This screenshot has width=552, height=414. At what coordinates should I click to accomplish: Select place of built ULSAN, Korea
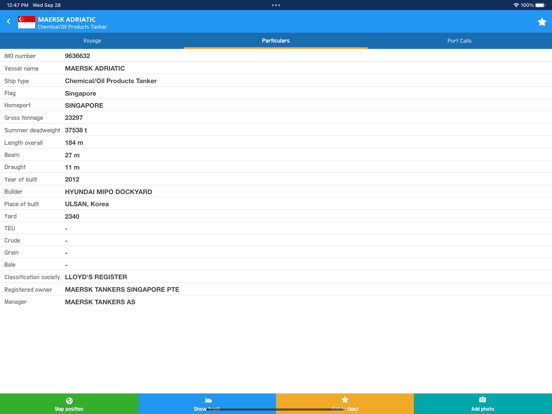pos(87,204)
